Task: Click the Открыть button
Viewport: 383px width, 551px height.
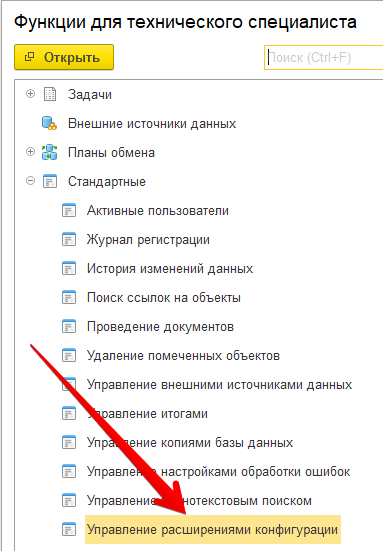Action: point(64,57)
